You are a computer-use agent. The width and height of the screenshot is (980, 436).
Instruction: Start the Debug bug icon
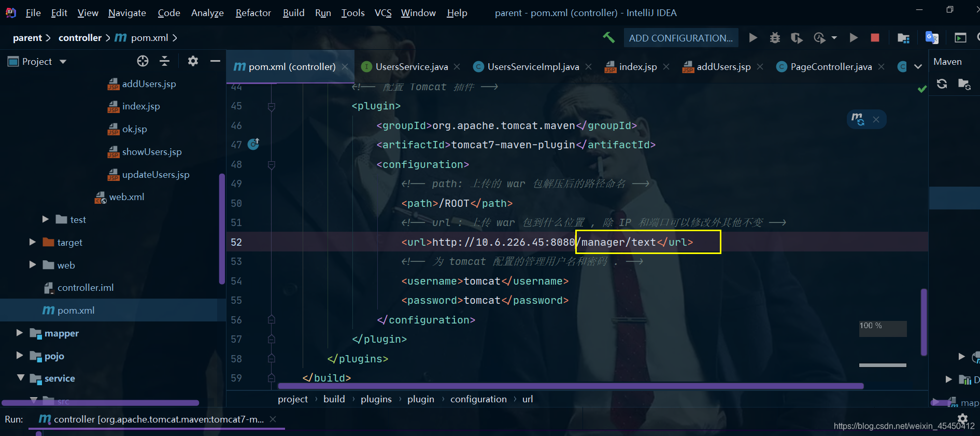[x=775, y=38]
